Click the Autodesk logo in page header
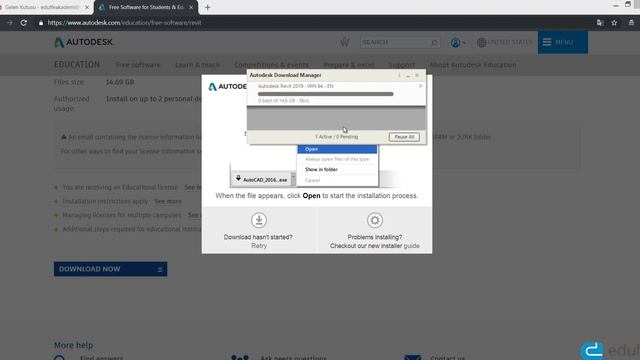The width and height of the screenshot is (640, 360). point(84,42)
